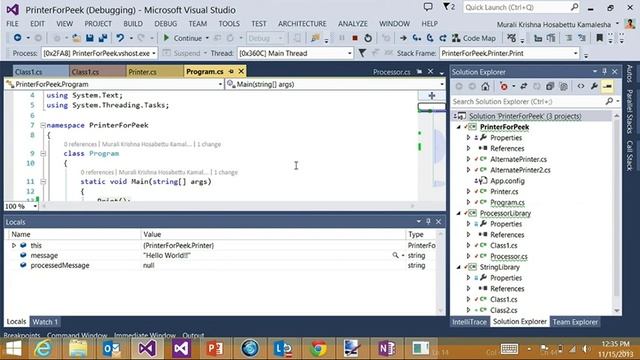Image resolution: width=640 pixels, height=360 pixels.
Task: Click the Break All pause icon
Action: (342, 38)
